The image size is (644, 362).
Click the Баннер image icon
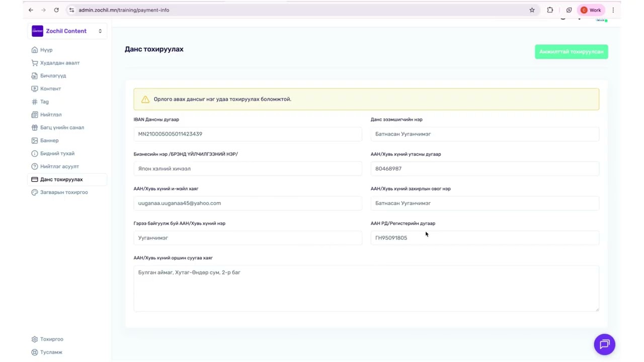[x=35, y=140]
